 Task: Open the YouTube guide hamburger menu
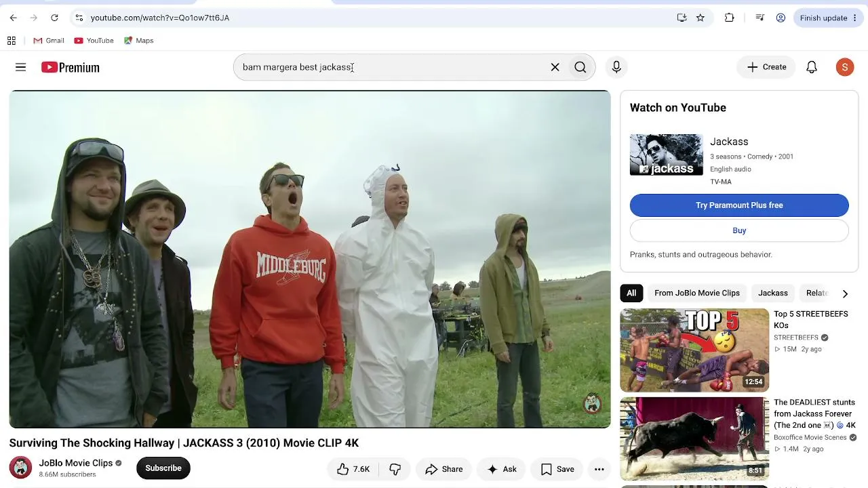21,67
